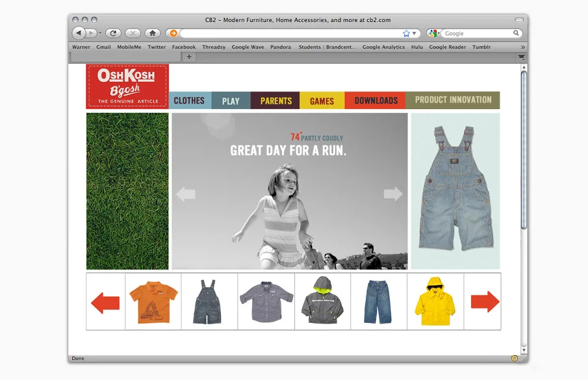
Task: Click the status bar smiley add-on icon
Action: pyautogui.click(x=515, y=359)
